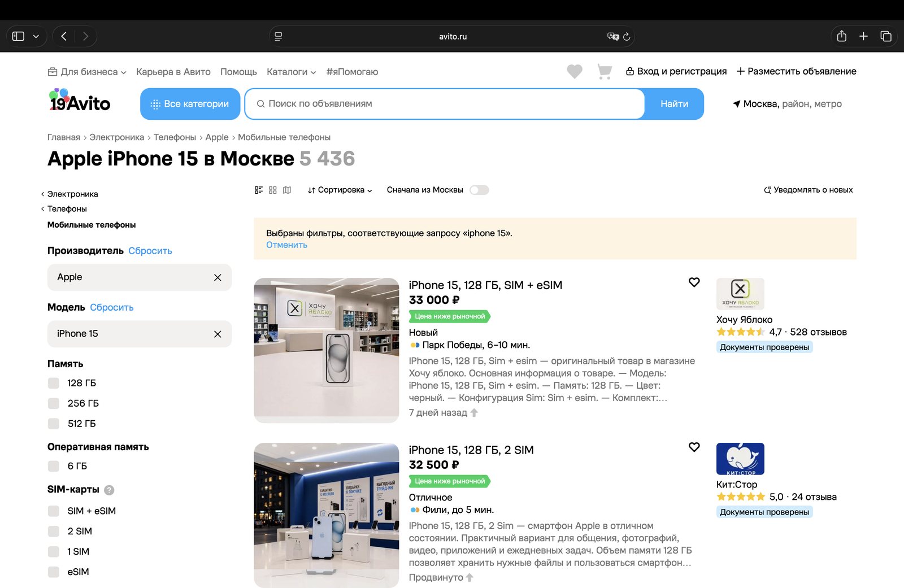Reset the Модель filter with Сбросить
This screenshot has width=904, height=588.
[x=112, y=307]
